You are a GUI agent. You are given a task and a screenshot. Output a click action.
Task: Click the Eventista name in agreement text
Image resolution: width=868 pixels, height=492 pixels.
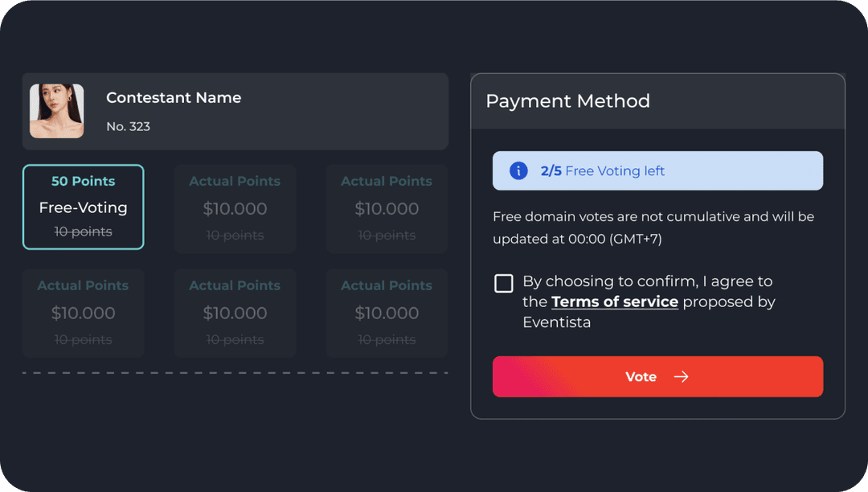point(556,322)
